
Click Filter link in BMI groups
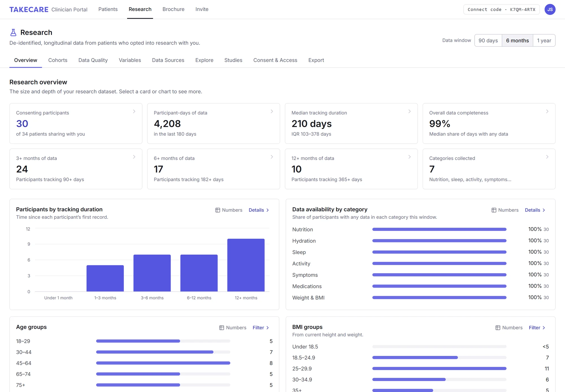[x=537, y=328]
